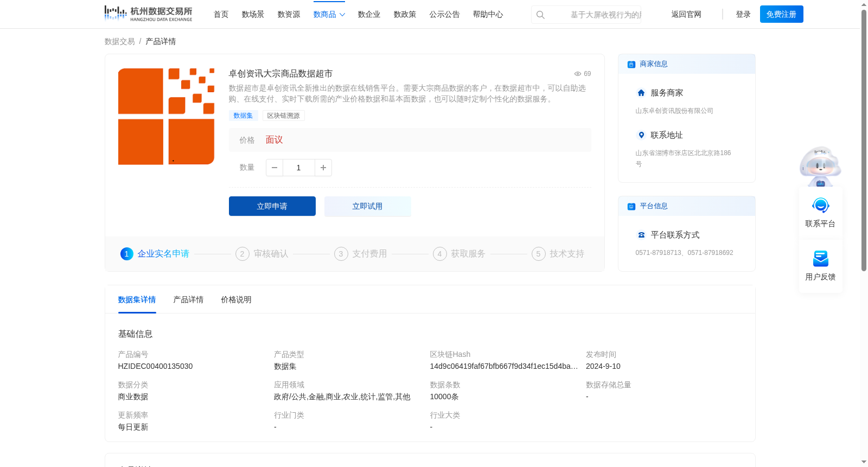Click the 返回官网 link
Screen dimensions: 868x467
[x=686, y=15]
